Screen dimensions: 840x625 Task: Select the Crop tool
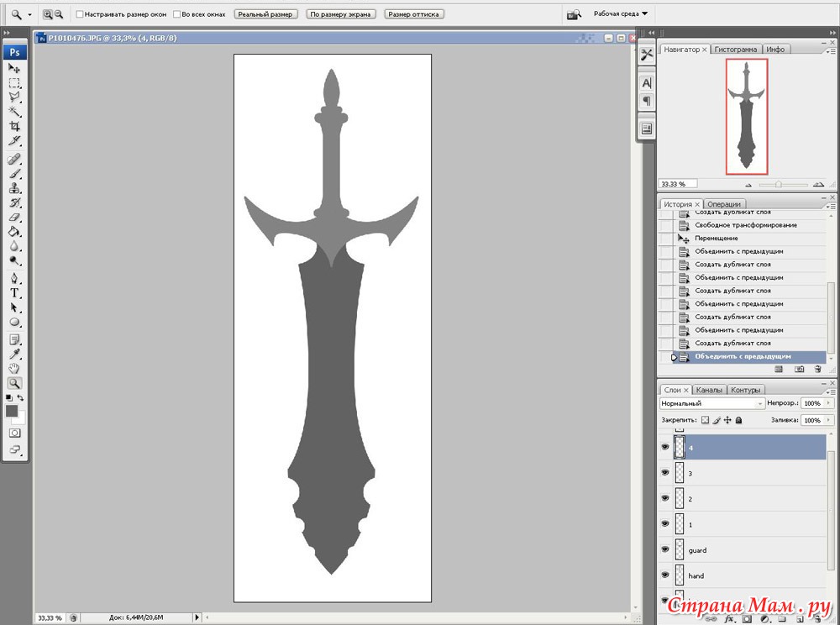point(14,126)
